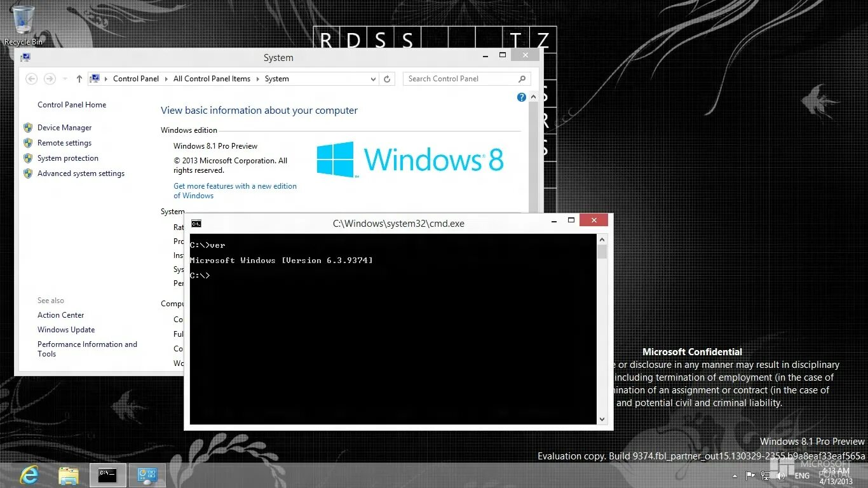
Task: Click the shield icon beside Remote settings
Action: point(28,143)
